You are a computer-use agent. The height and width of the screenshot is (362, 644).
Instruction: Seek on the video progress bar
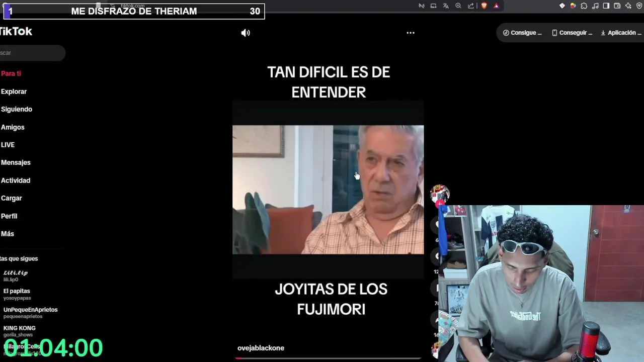tap(328, 358)
